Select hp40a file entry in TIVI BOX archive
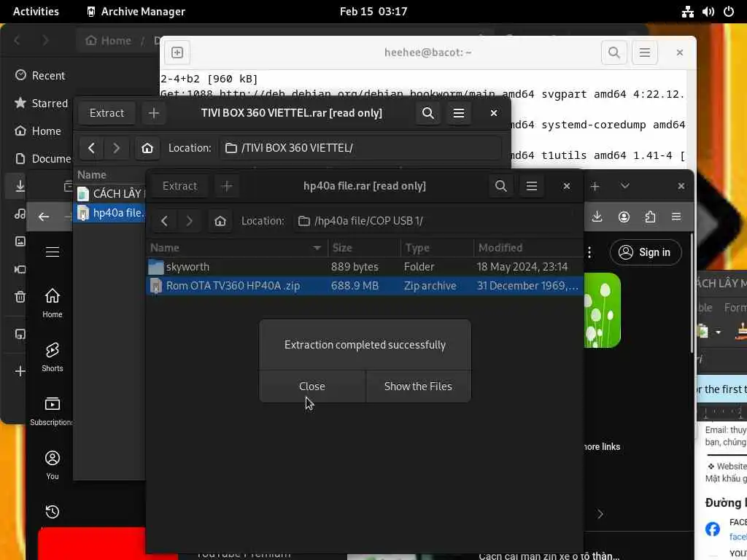The height and width of the screenshot is (560, 747). [111, 213]
